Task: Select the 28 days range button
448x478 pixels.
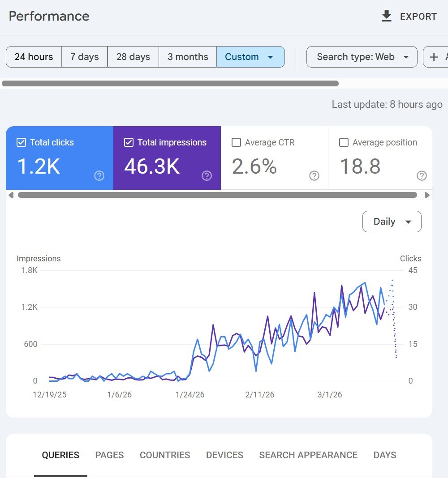Action: point(133,57)
